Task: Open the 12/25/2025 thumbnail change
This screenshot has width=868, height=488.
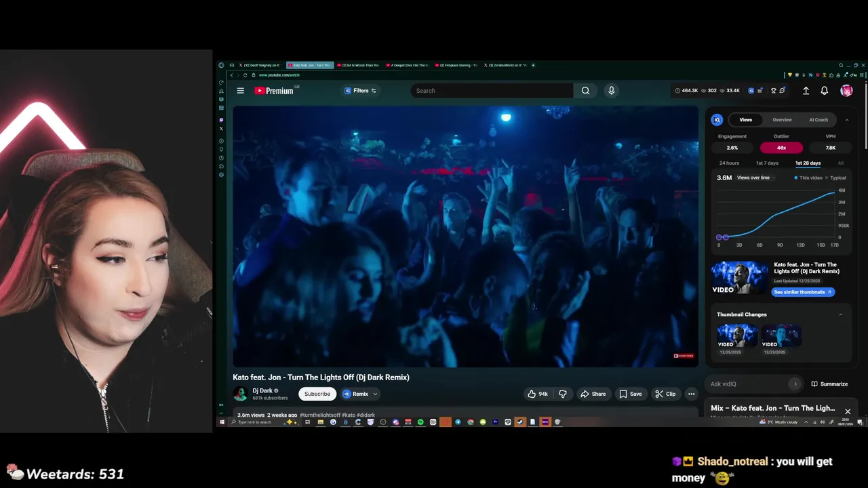Action: click(737, 336)
